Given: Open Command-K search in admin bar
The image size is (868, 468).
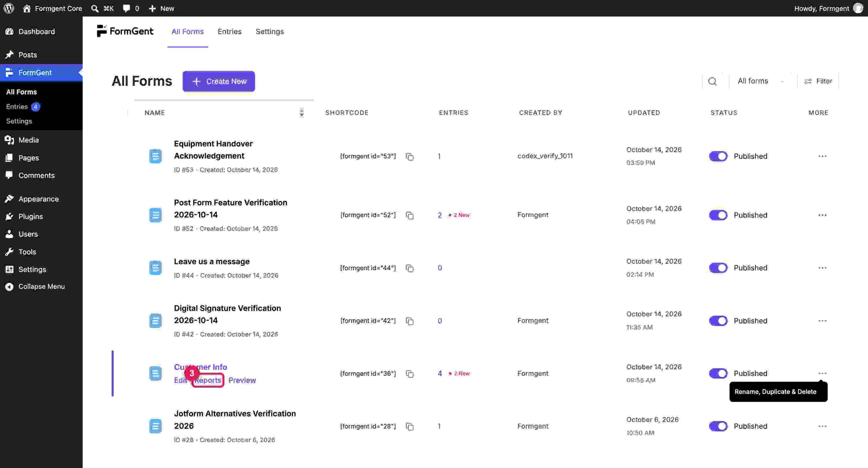Looking at the screenshot, I should [x=102, y=8].
